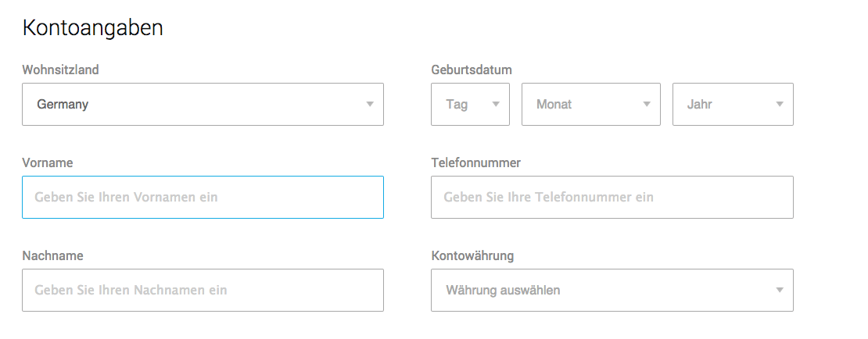This screenshot has width=868, height=339.
Task: Open the Monat month dropdown
Action: point(590,104)
